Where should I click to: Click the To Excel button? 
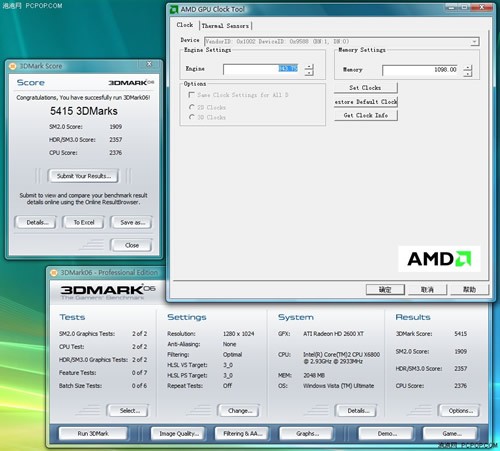point(84,222)
